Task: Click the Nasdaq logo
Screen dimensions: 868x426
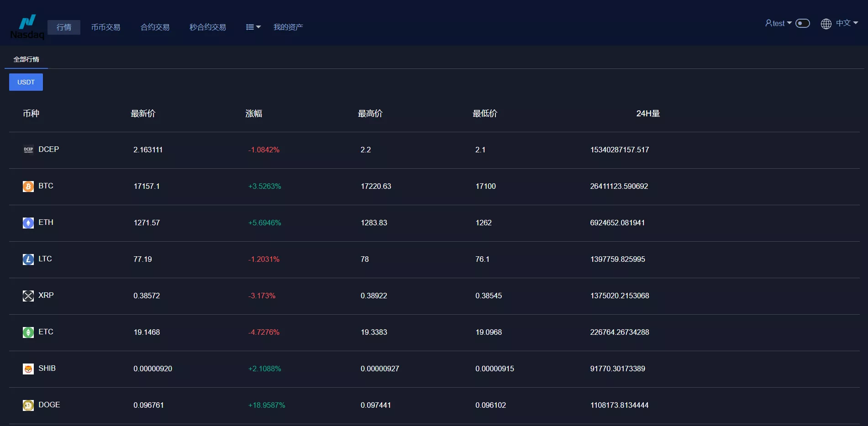Action: point(27,27)
